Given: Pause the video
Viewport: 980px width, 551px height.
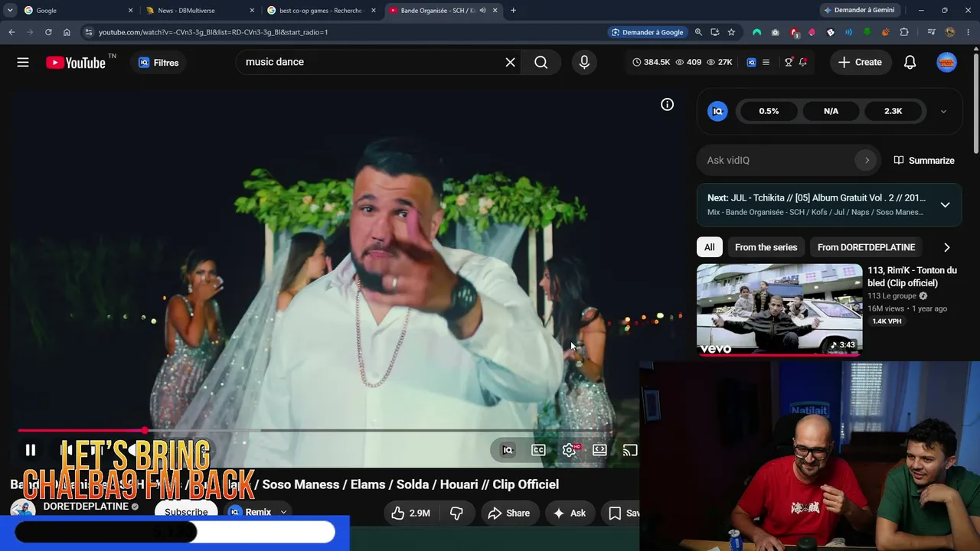Looking at the screenshot, I should coord(31,450).
